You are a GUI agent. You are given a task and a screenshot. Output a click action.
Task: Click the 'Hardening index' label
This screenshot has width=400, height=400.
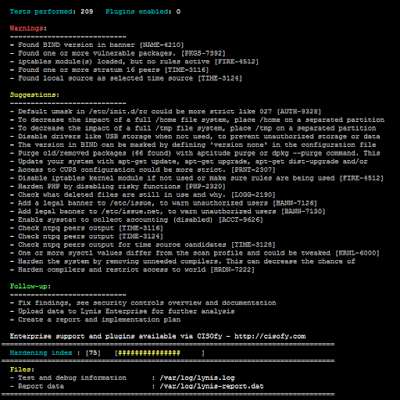[41, 353]
